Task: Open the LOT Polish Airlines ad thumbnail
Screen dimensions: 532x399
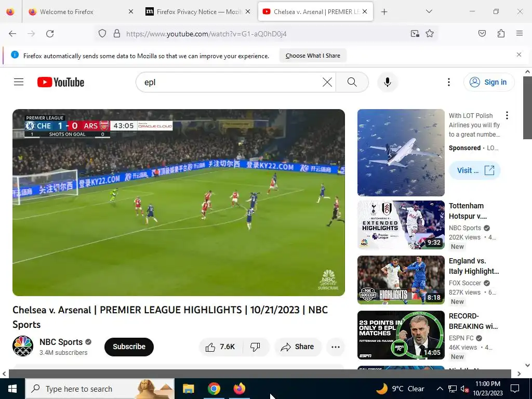Action: pos(401,153)
